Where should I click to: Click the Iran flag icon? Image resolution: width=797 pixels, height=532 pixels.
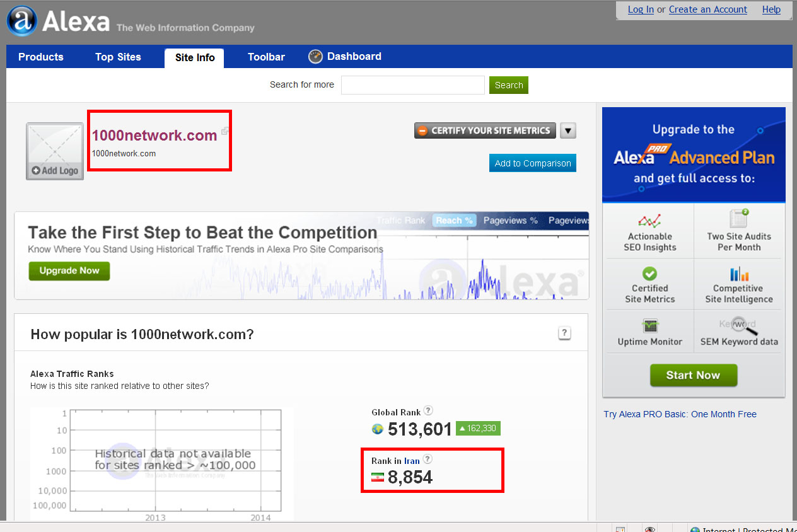(378, 478)
